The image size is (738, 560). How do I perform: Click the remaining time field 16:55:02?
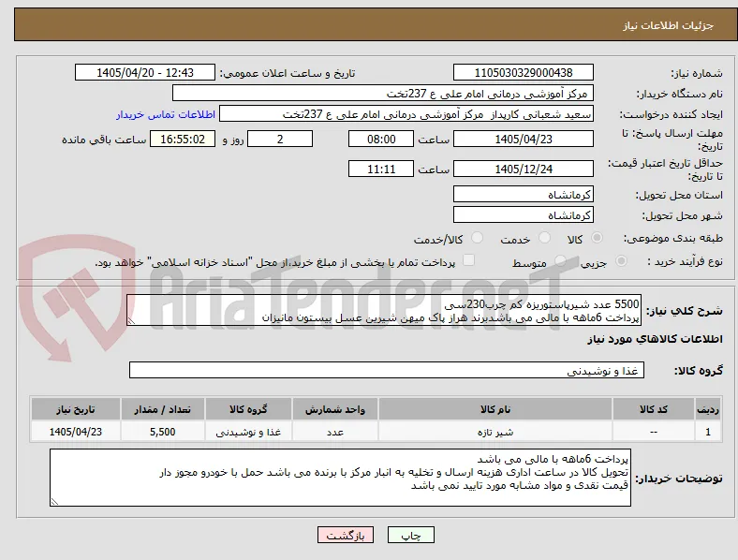(183, 139)
